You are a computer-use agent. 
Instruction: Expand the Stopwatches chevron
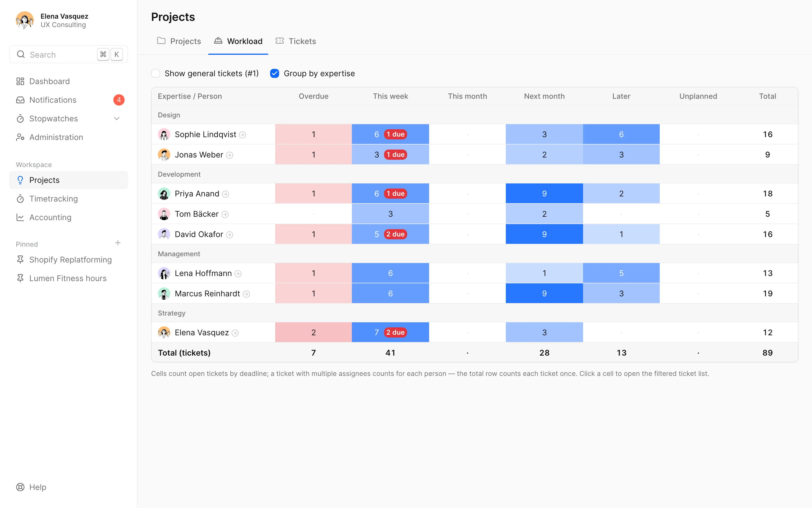click(x=117, y=119)
